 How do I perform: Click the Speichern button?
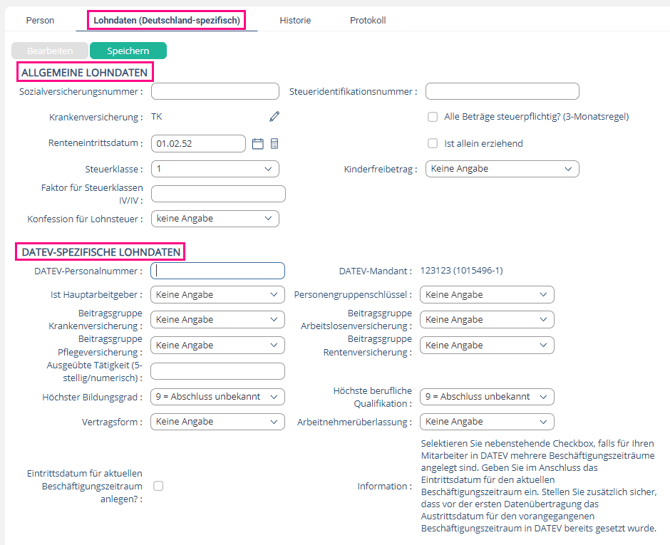click(x=128, y=51)
